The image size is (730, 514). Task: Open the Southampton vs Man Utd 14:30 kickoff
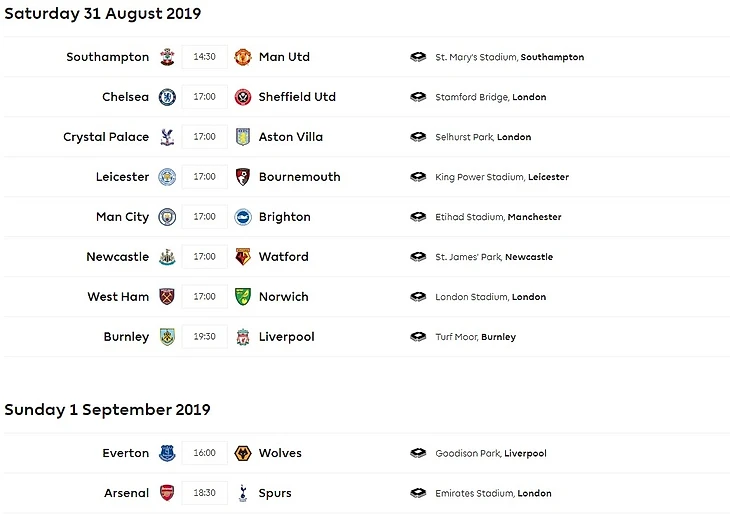[205, 57]
